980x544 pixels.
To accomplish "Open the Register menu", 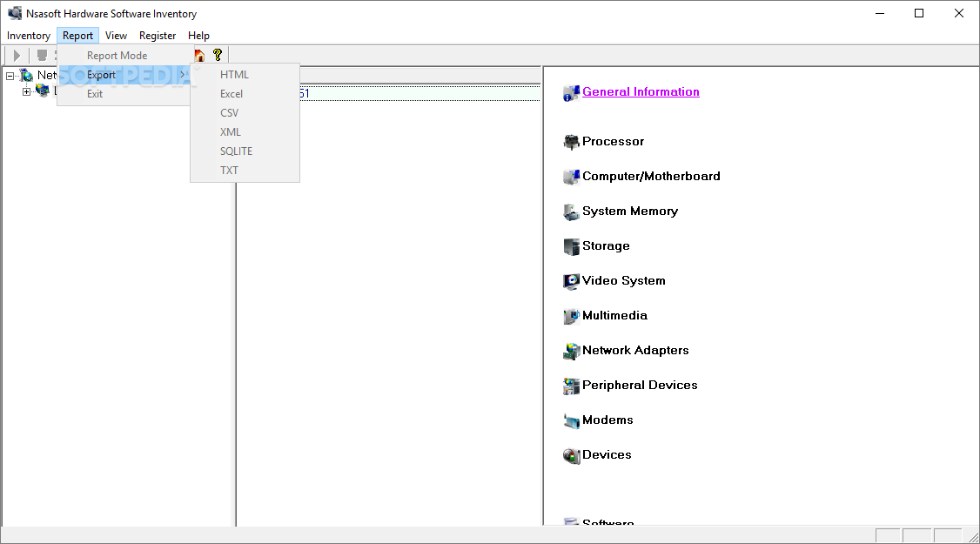I will tap(158, 36).
